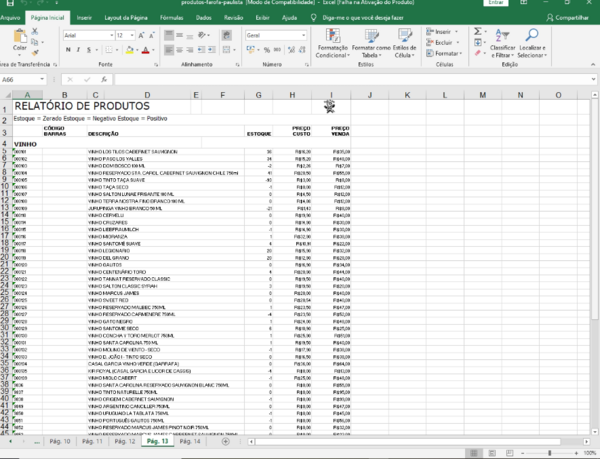Toggle wrap text button
Screen dimensions: 600x459
coord(227,36)
